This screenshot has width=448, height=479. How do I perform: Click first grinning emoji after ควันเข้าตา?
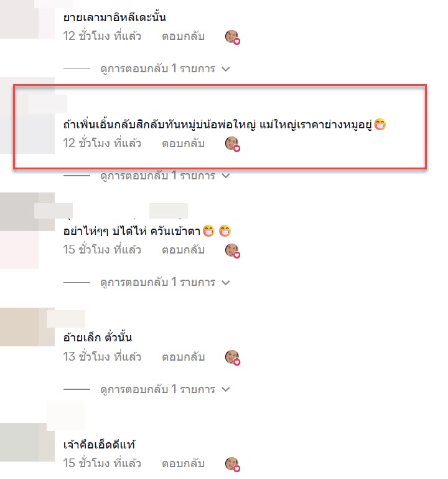[x=208, y=231]
